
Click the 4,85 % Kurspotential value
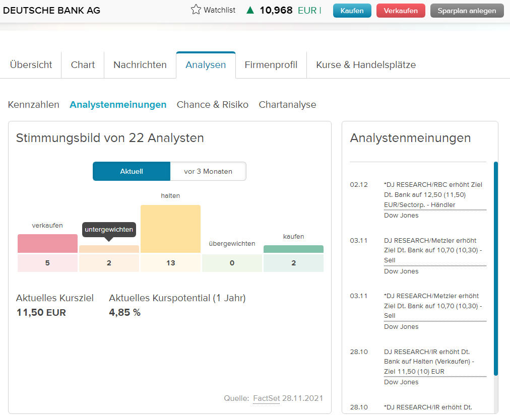tap(124, 312)
